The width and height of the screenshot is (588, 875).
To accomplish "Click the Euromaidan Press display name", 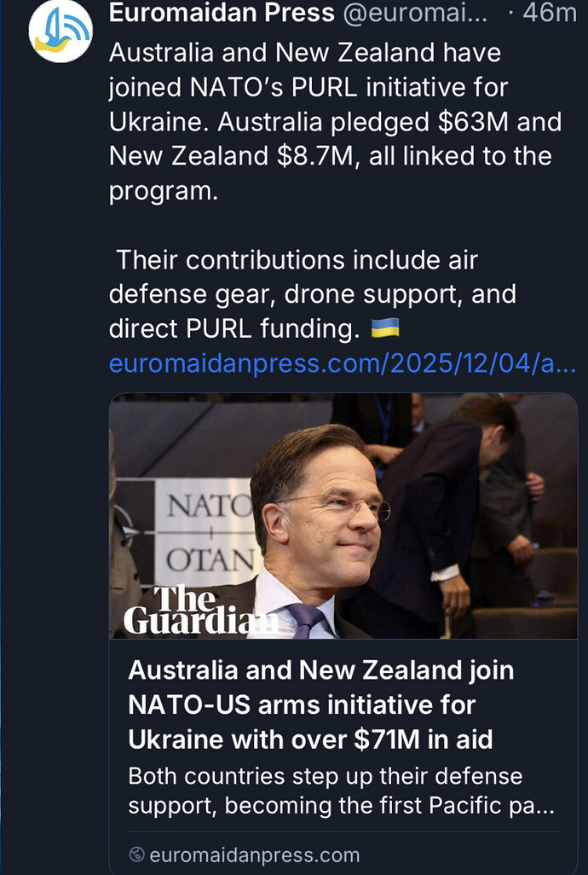I will click(222, 14).
